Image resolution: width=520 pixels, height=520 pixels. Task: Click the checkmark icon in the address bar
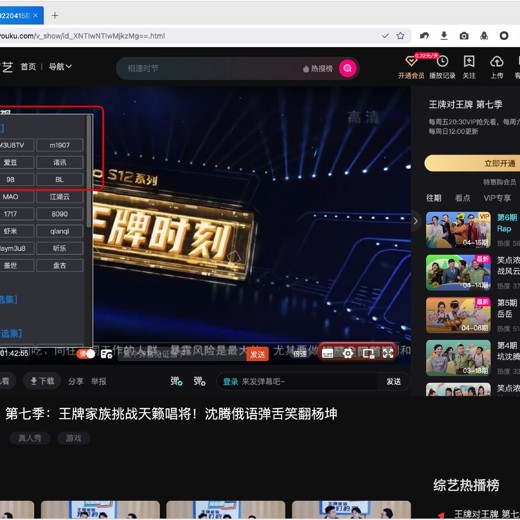click(x=385, y=36)
